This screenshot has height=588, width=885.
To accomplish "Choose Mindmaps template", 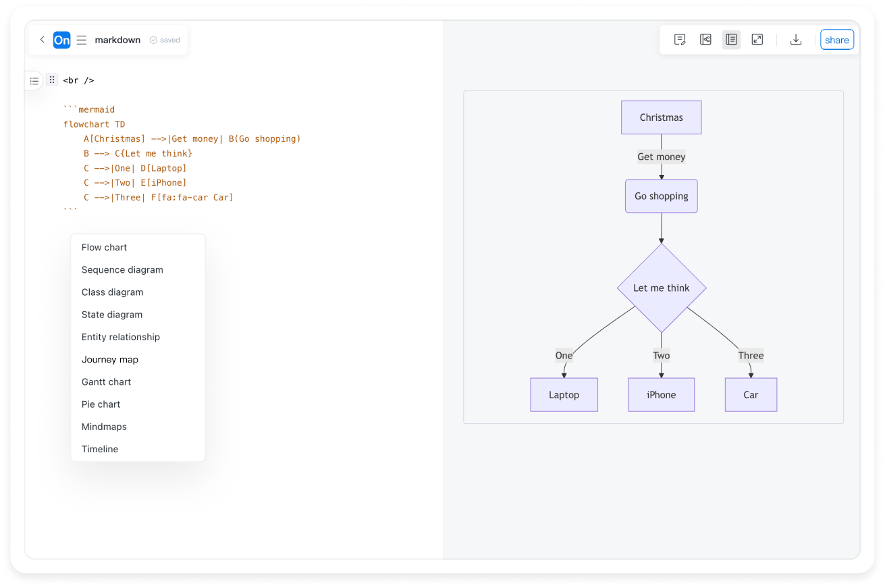I will [x=138, y=427].
